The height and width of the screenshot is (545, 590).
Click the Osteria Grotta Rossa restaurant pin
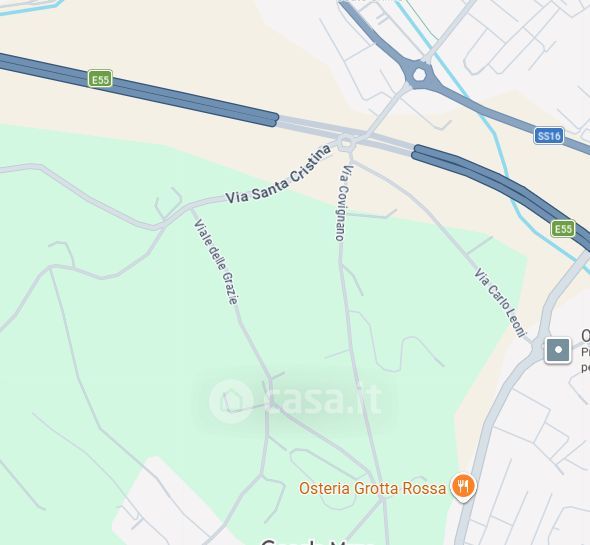tap(464, 487)
